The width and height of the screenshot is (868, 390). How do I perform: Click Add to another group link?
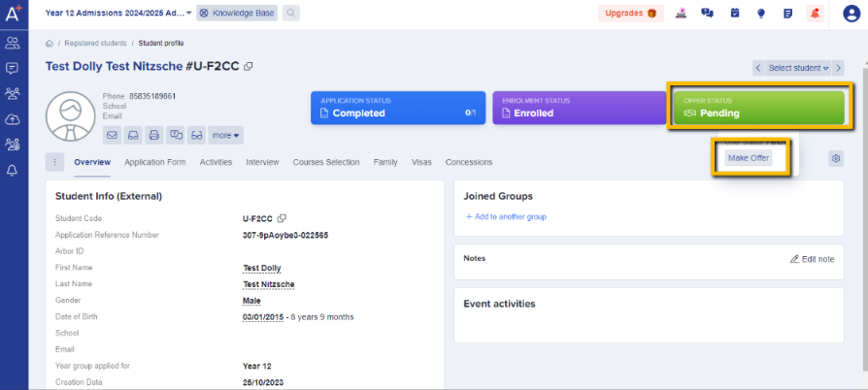point(506,217)
